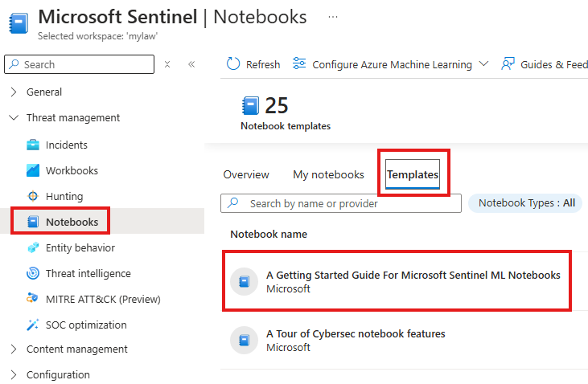The height and width of the screenshot is (384, 588).
Task: Click the Incidents briefcase icon
Action: tap(33, 145)
